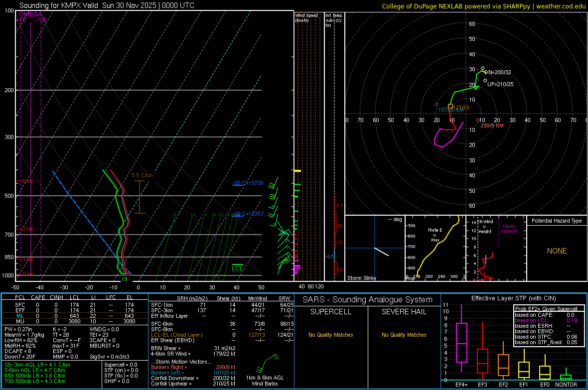Click the maxT = 31F value

click(66, 346)
